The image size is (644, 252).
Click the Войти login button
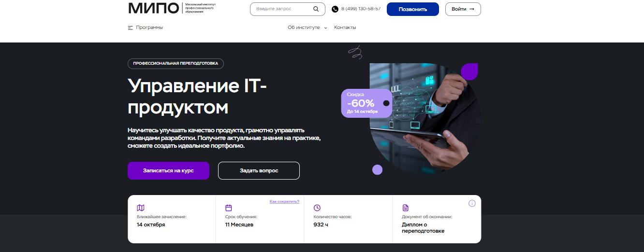pos(463,9)
